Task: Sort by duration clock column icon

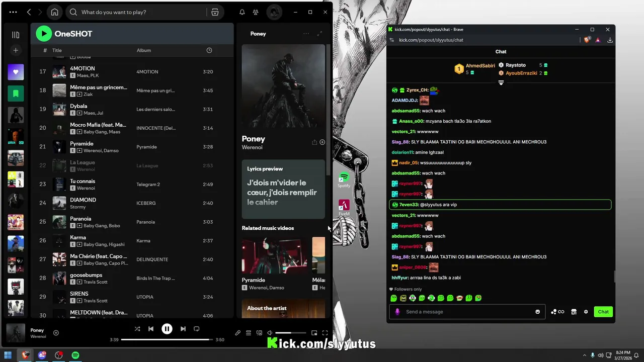Action: [x=209, y=50]
